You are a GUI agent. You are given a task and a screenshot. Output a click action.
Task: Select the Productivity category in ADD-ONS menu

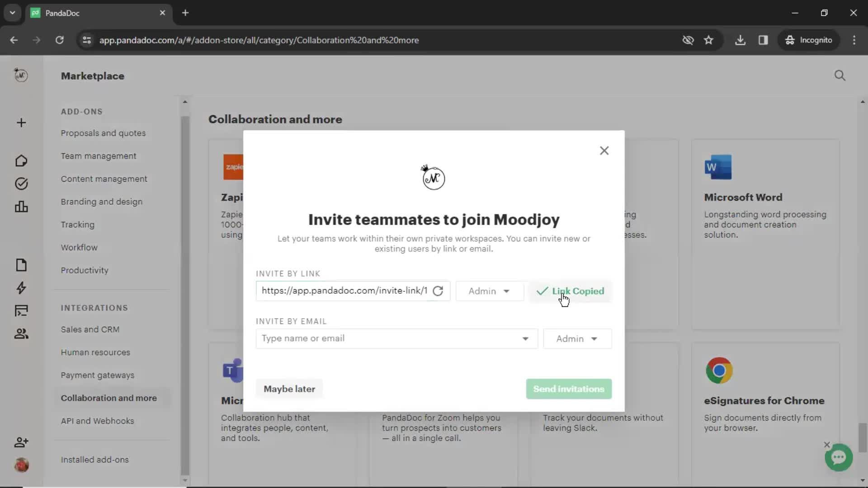pos(85,269)
